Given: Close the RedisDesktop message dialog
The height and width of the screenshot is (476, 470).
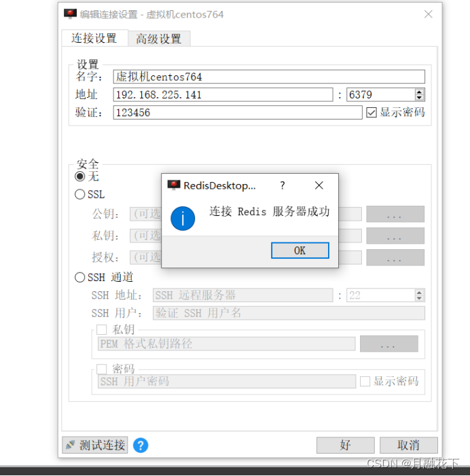Looking at the screenshot, I should tap(319, 185).
